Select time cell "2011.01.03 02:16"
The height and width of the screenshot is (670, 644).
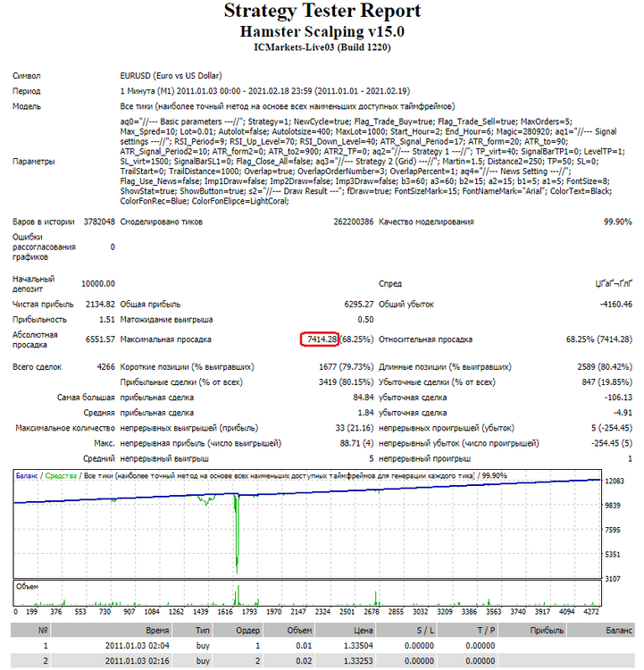click(138, 661)
